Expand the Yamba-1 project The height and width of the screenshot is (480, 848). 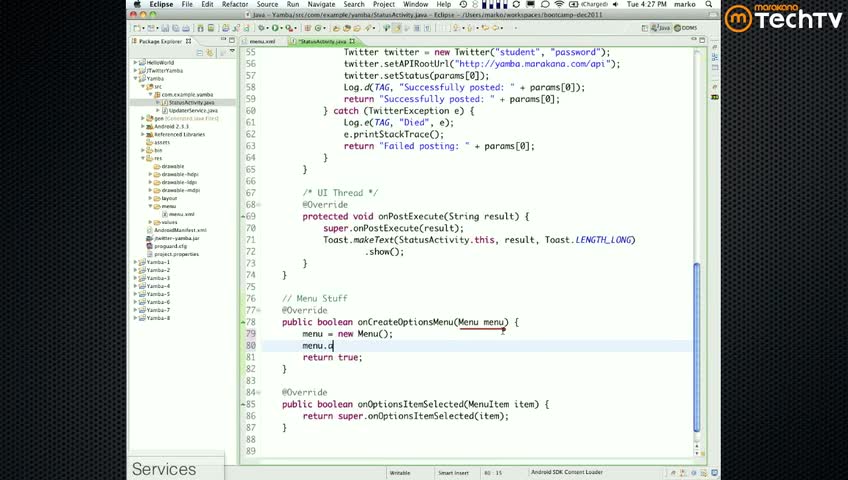tap(135, 262)
